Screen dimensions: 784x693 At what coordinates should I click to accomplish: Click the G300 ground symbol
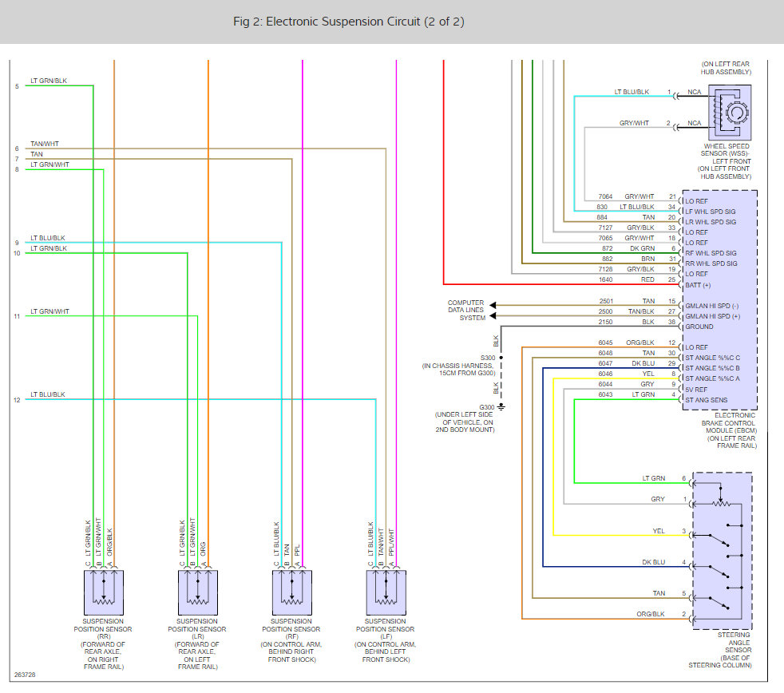click(501, 407)
